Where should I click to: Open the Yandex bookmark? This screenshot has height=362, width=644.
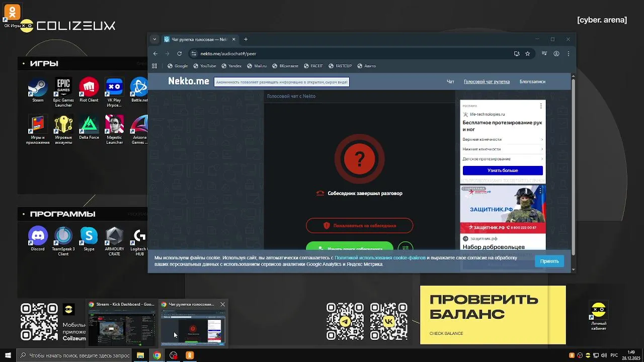pos(231,66)
